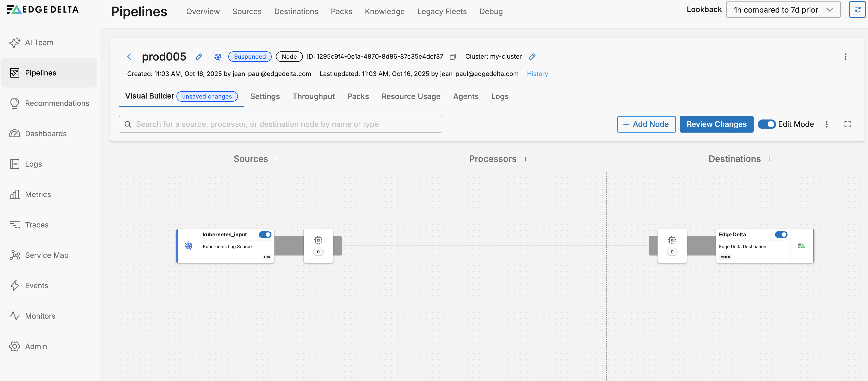
Task: Click the processor icon beside kubernetes_input
Action: pyautogui.click(x=318, y=240)
